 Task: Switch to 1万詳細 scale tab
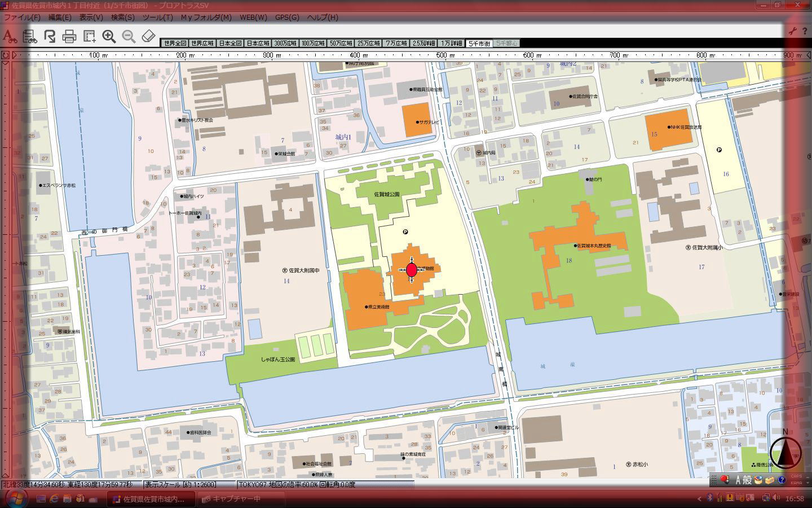point(451,43)
